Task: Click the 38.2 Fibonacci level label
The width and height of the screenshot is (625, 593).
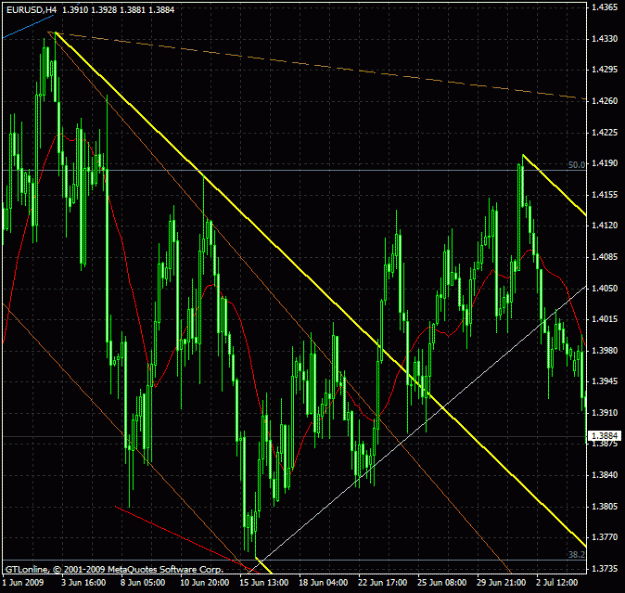Action: (x=576, y=554)
